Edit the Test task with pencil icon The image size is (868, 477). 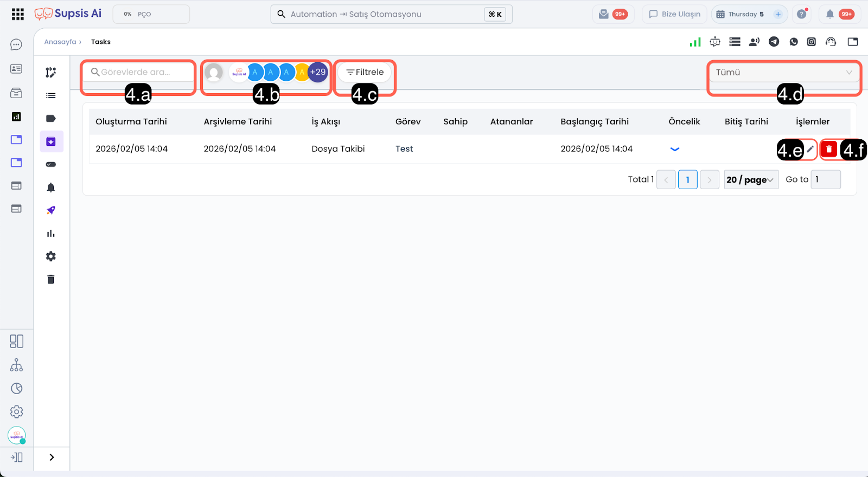(810, 149)
